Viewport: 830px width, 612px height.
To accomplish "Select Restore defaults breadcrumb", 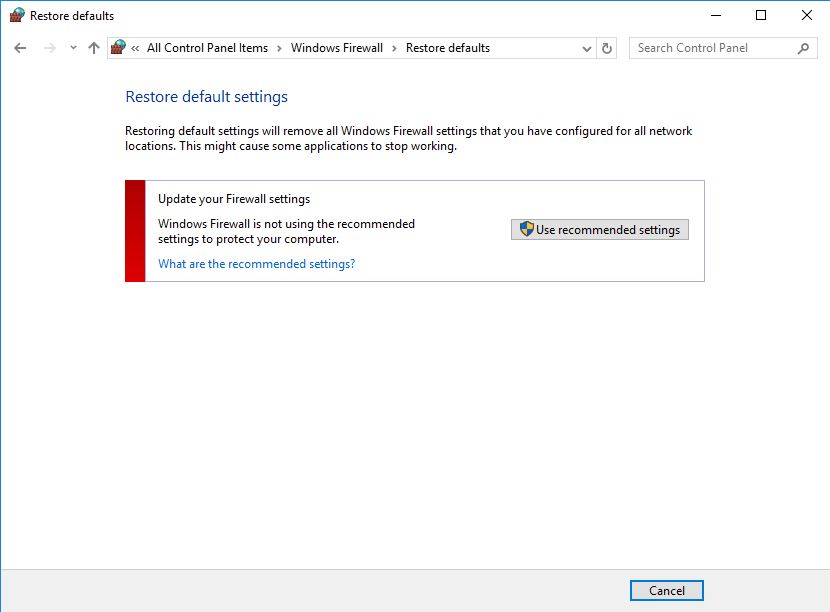I will click(448, 48).
